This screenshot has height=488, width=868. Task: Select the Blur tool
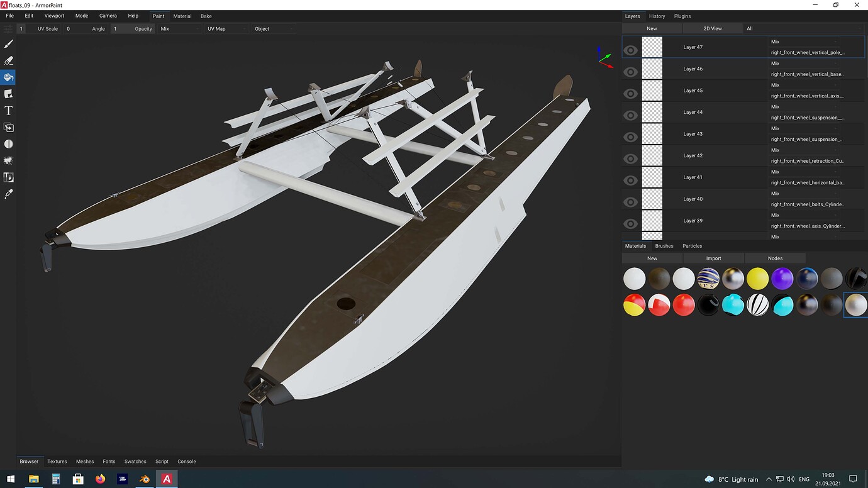(x=8, y=144)
